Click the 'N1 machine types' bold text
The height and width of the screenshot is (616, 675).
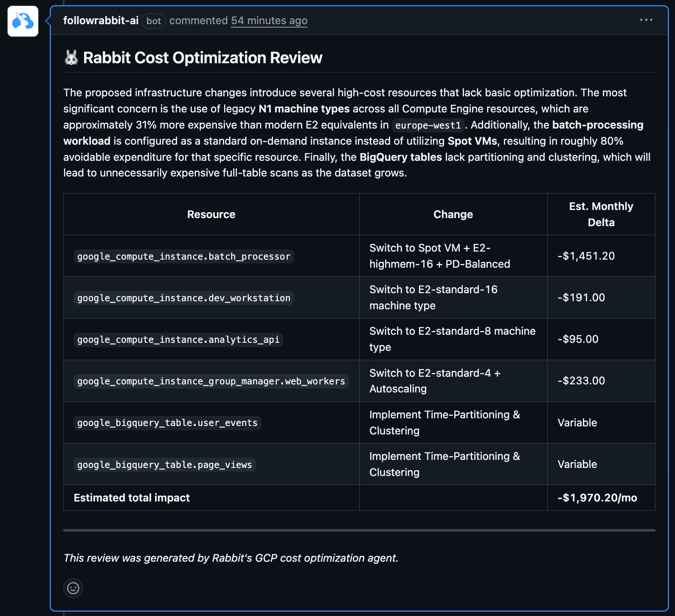304,109
